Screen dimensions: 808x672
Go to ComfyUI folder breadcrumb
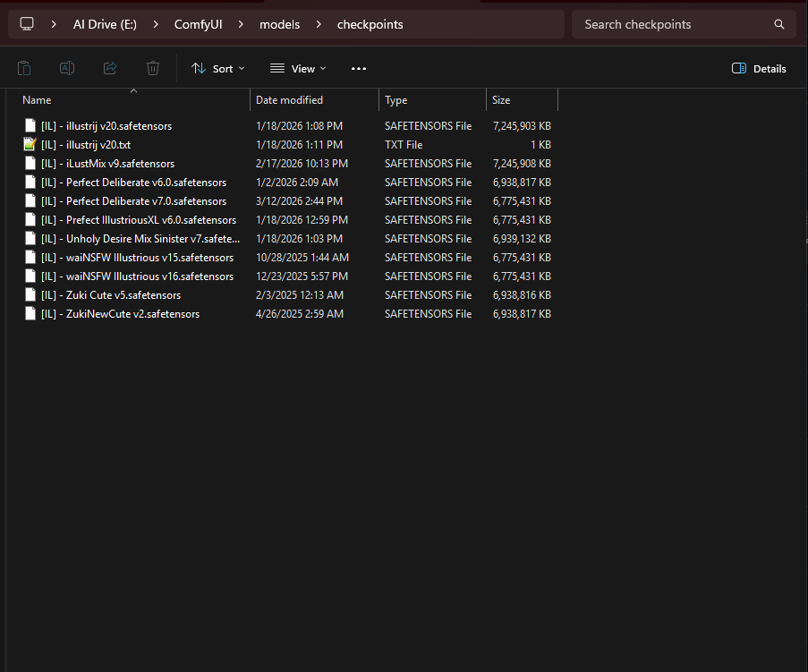[198, 24]
